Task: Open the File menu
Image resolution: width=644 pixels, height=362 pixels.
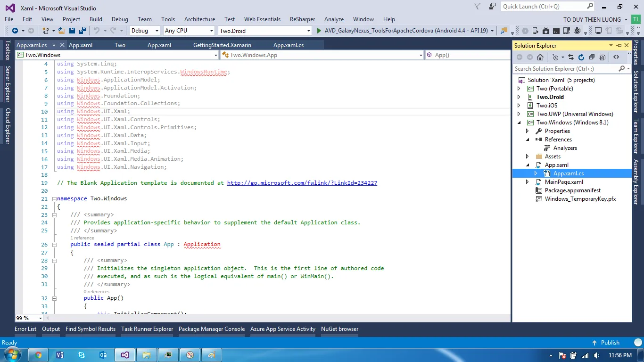Action: (9, 19)
